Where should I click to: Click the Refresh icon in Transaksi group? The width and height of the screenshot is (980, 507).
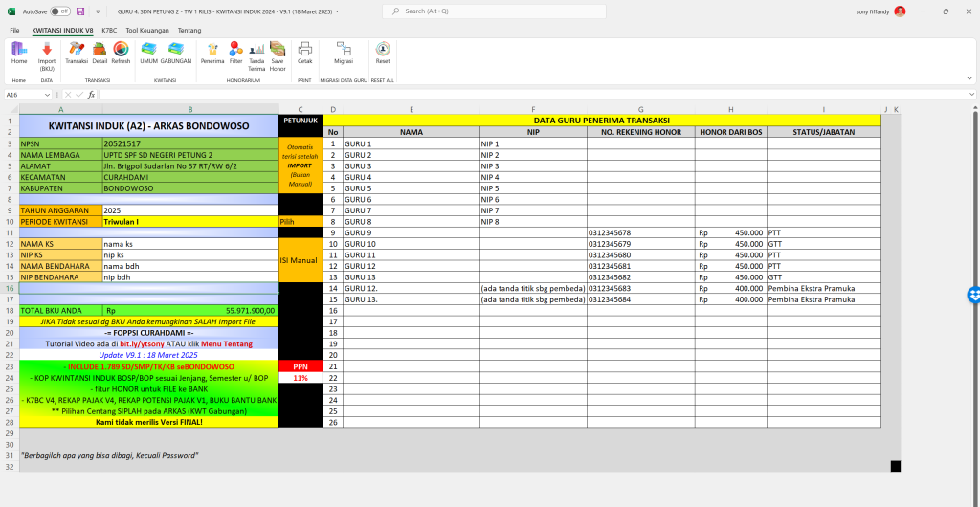(x=121, y=55)
